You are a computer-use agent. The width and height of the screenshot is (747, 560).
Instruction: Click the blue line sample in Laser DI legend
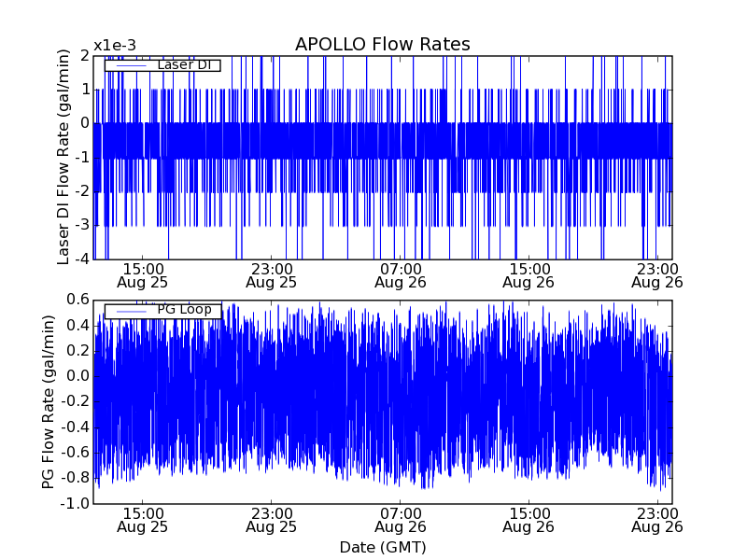coord(130,65)
